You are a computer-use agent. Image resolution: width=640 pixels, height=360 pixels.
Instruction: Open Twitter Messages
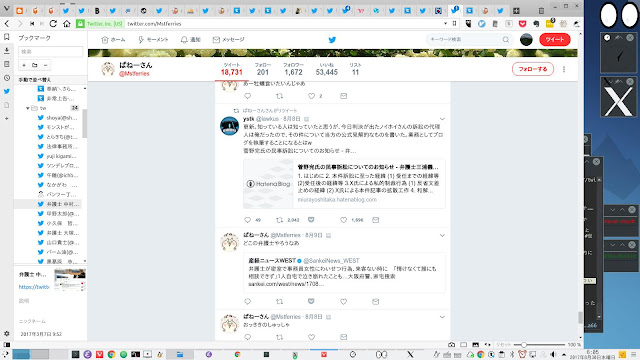pyautogui.click(x=229, y=40)
